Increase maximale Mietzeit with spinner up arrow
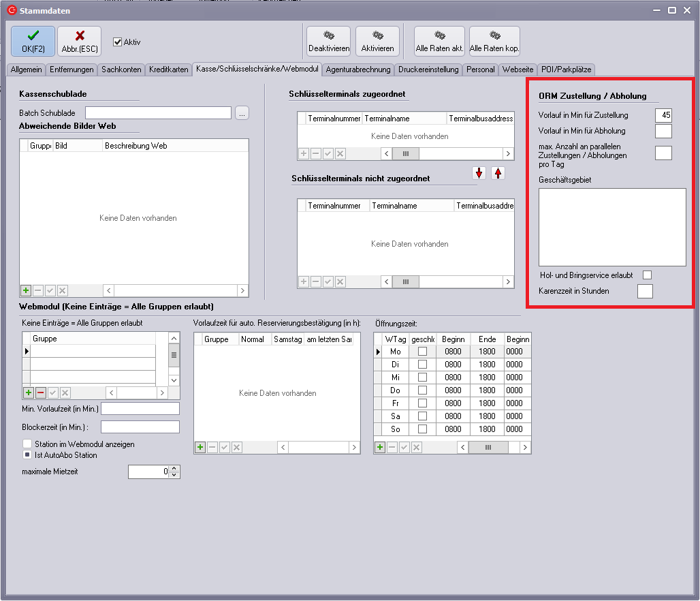 (x=175, y=468)
